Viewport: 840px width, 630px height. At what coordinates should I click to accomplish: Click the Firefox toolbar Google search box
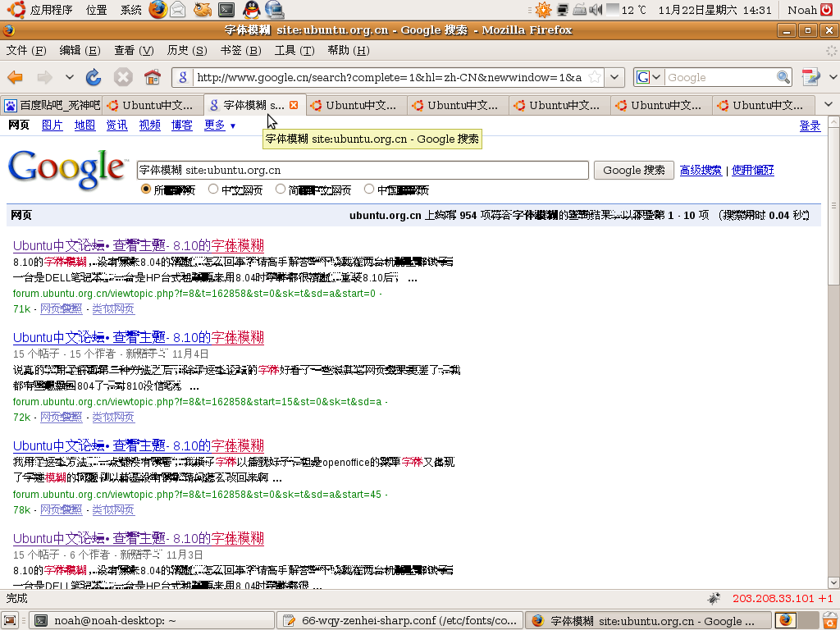720,78
